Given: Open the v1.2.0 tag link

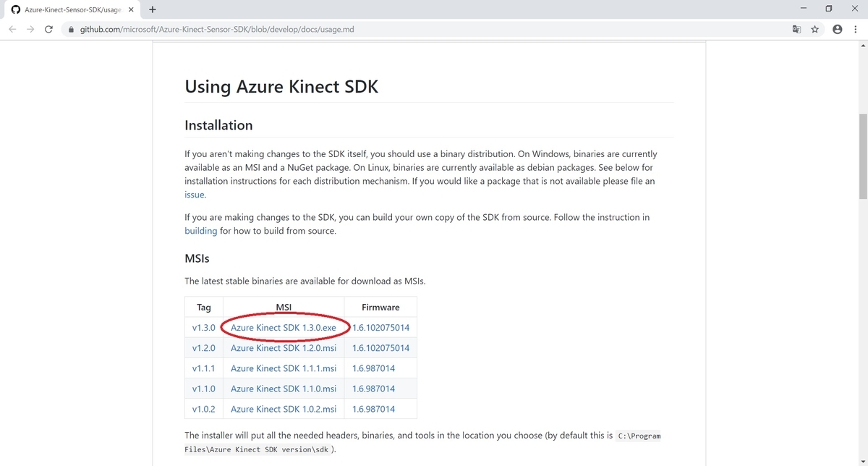Looking at the screenshot, I should (203, 348).
